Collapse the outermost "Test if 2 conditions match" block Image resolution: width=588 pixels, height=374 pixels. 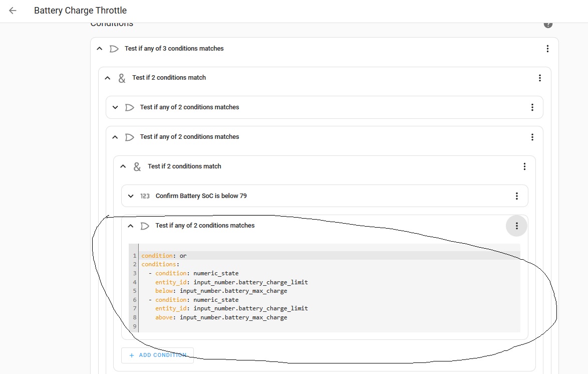[107, 78]
